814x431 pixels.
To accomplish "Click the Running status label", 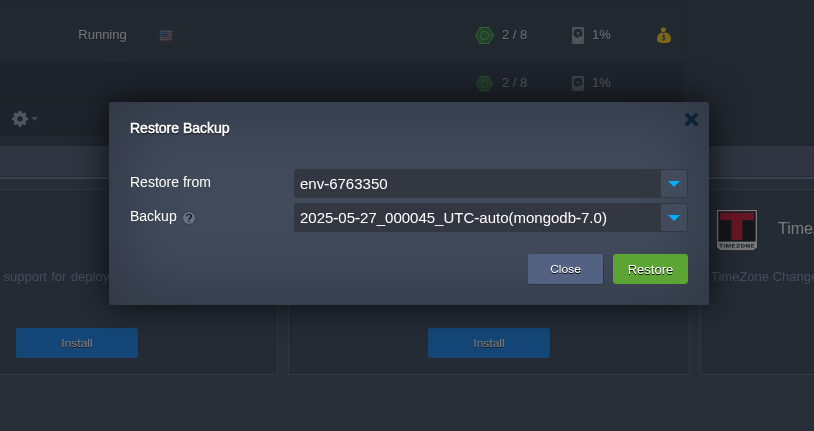I will tap(102, 35).
